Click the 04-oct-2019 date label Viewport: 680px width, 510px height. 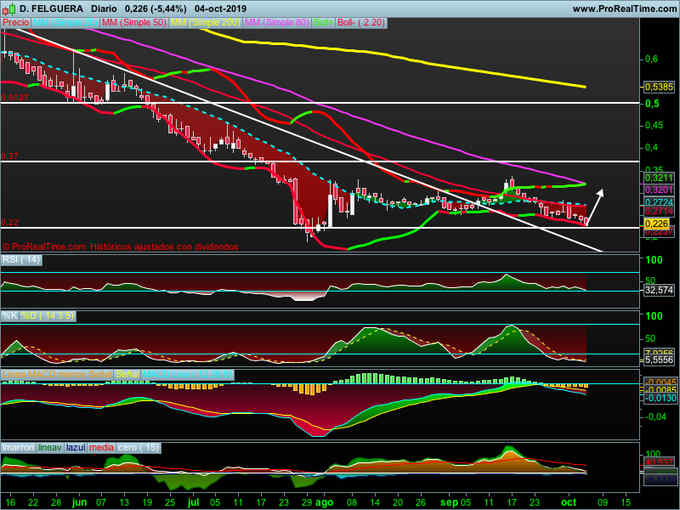(220, 9)
